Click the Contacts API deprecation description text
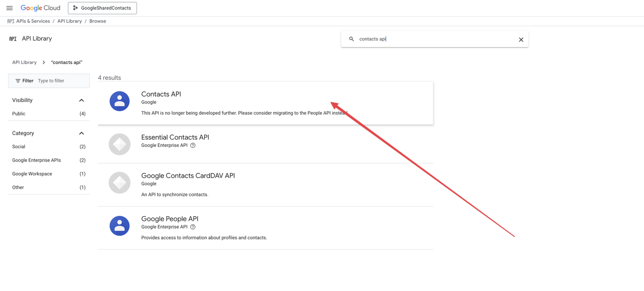This screenshot has width=644, height=291. (244, 113)
